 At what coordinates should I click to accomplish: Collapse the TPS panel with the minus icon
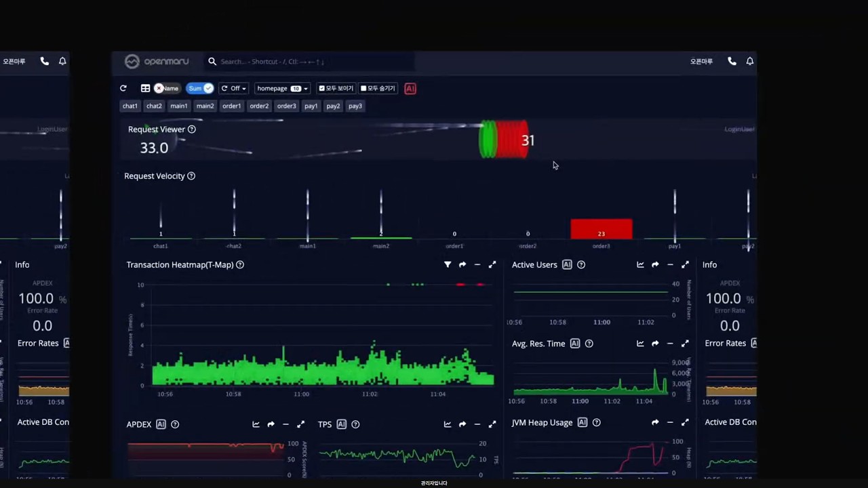(477, 424)
